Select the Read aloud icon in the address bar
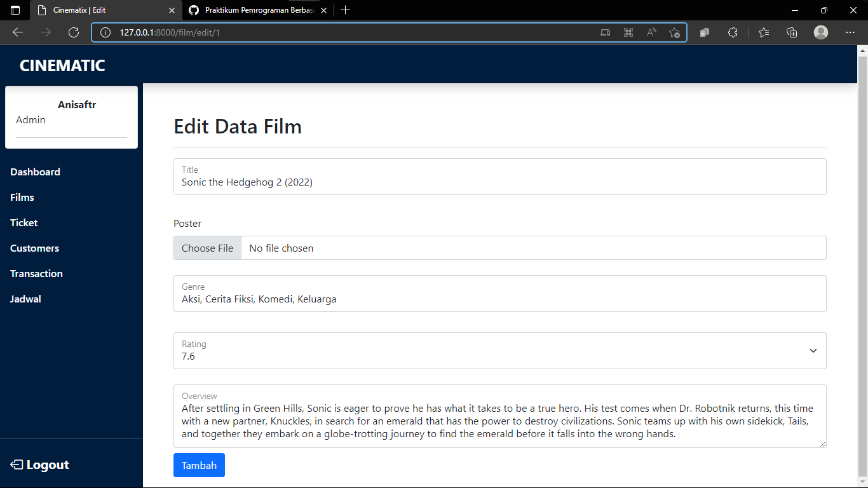 (651, 32)
